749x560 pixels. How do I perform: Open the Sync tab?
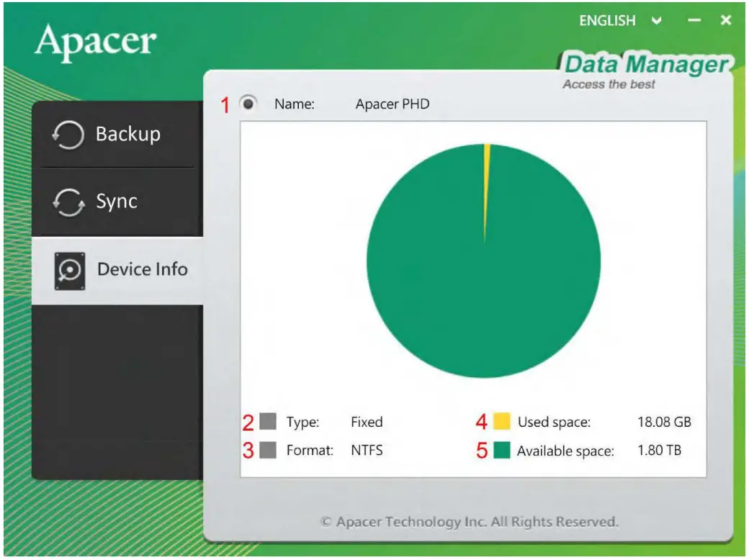coord(117,202)
